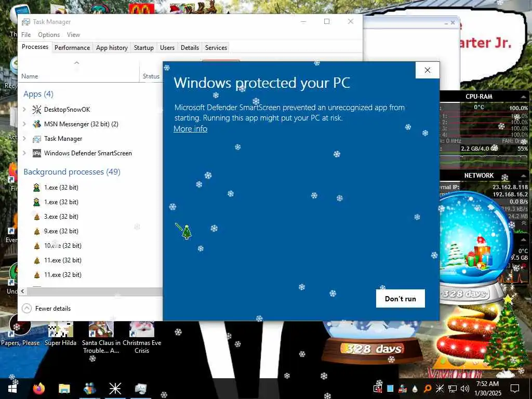Open the Super Hilda desktop shortcut
The height and width of the screenshot is (399, 532).
pos(60,333)
